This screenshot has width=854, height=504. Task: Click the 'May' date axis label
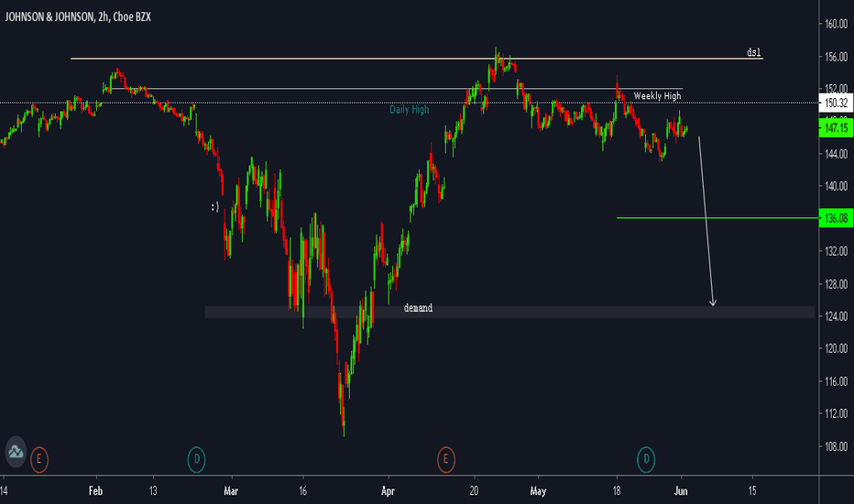coord(538,491)
